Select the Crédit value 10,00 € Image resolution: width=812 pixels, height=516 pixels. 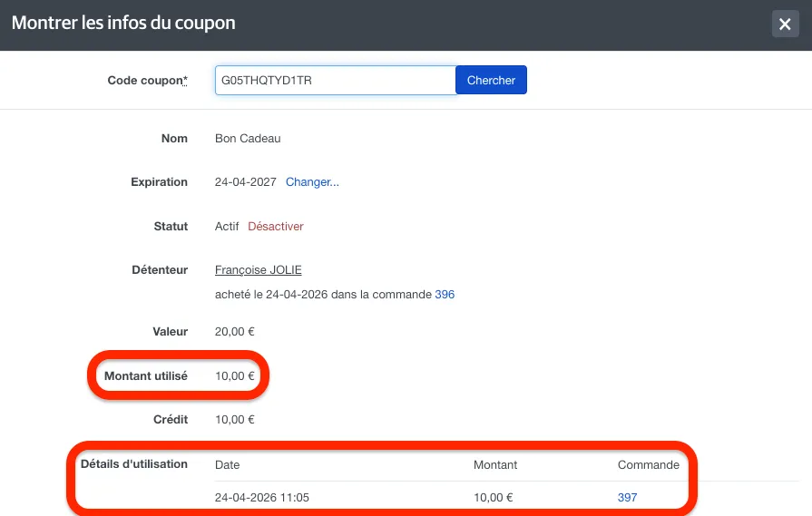[x=235, y=420]
